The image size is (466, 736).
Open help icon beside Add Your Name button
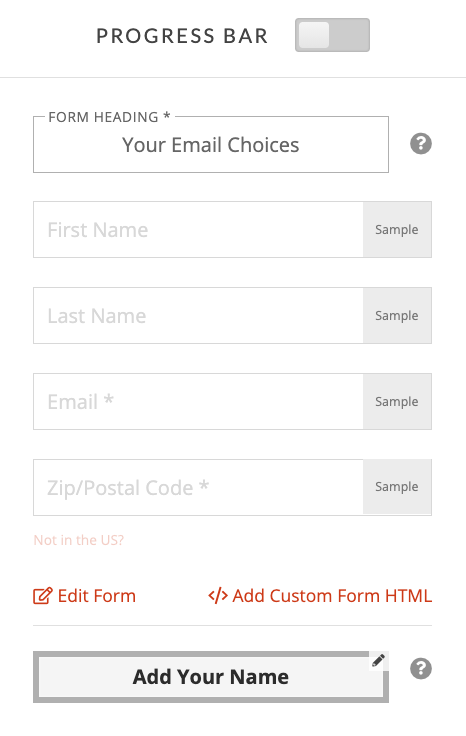pyautogui.click(x=421, y=668)
